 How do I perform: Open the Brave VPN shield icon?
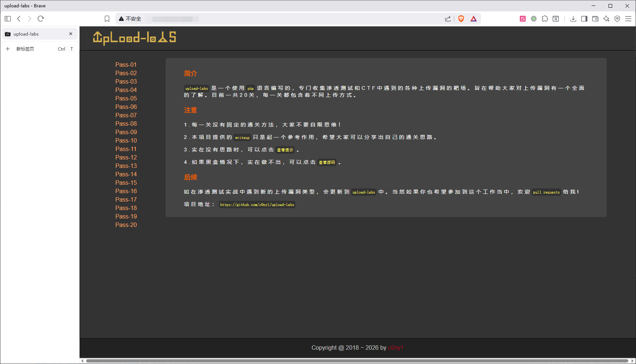(617, 19)
